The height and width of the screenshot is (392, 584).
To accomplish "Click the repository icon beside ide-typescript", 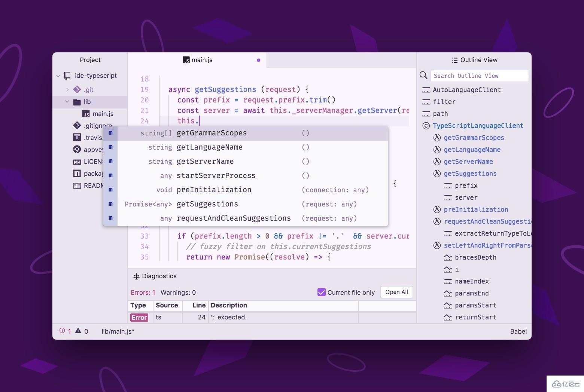I will click(x=67, y=76).
